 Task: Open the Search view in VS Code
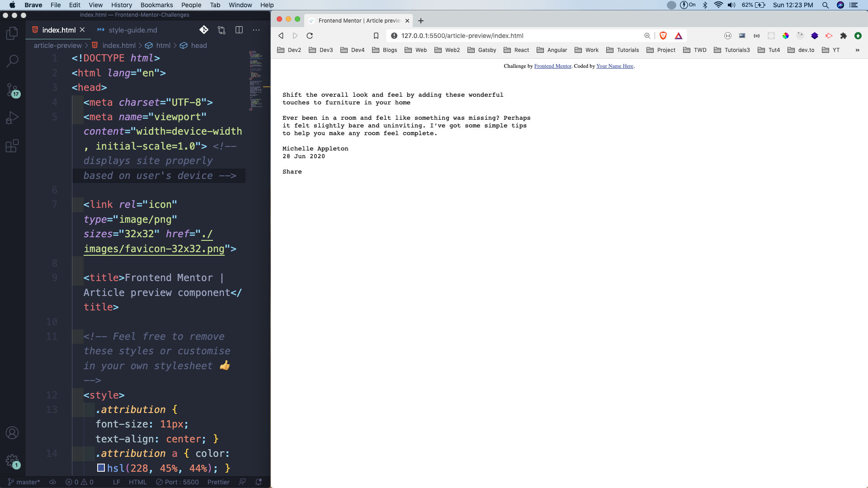click(x=12, y=61)
